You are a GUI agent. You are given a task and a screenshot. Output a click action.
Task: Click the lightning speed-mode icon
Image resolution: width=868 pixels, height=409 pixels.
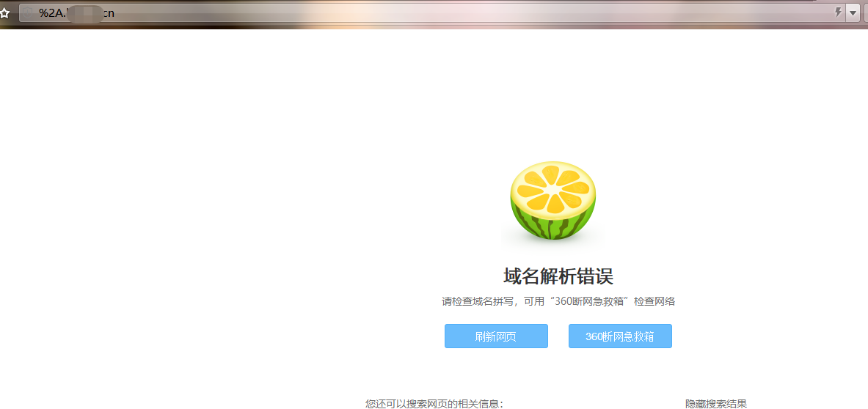click(838, 12)
